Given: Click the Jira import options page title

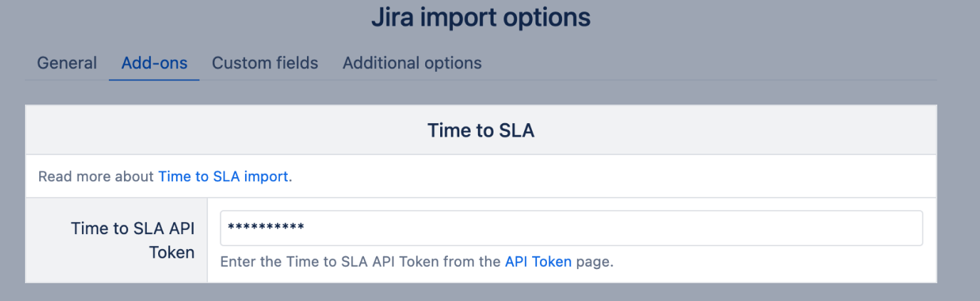Looking at the screenshot, I should click(481, 17).
